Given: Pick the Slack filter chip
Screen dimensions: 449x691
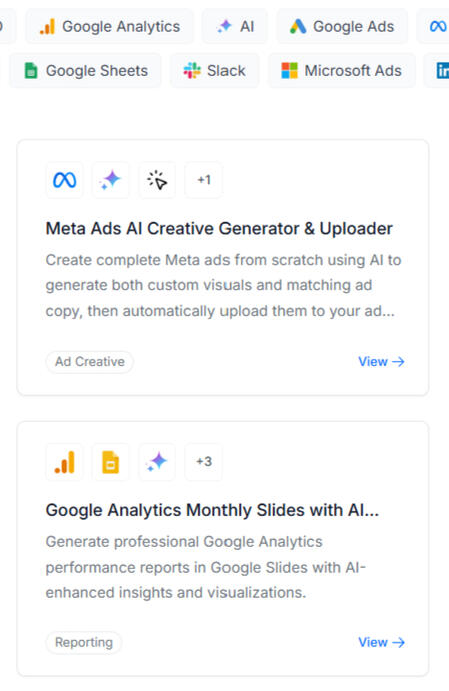Looking at the screenshot, I should click(215, 71).
